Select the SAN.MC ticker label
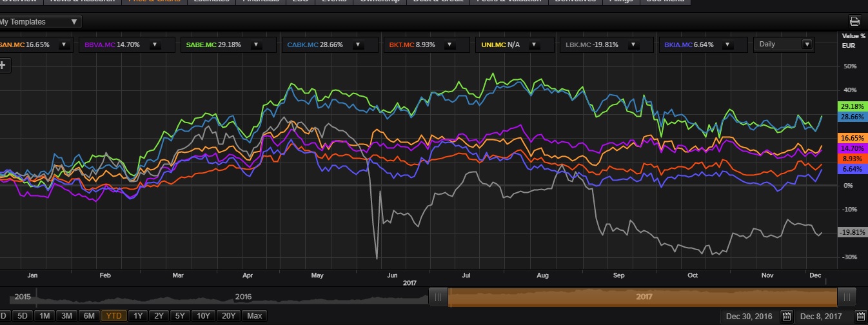This screenshot has height=325, width=868. coord(14,44)
